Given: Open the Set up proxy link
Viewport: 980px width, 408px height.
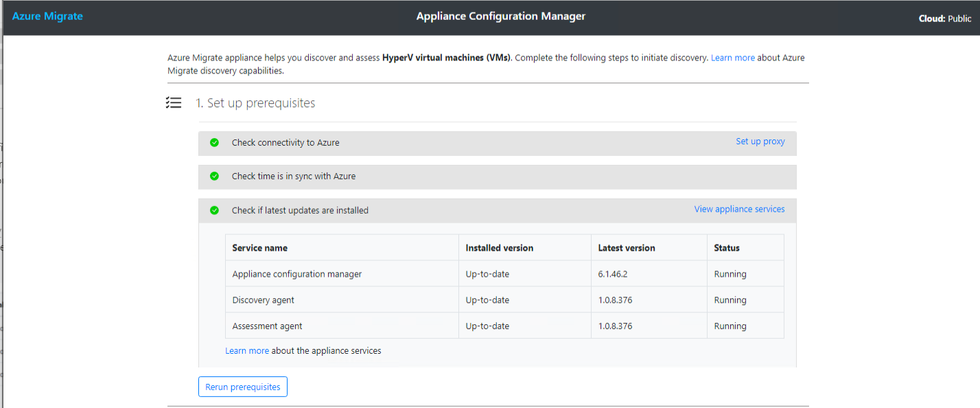Looking at the screenshot, I should [x=760, y=141].
